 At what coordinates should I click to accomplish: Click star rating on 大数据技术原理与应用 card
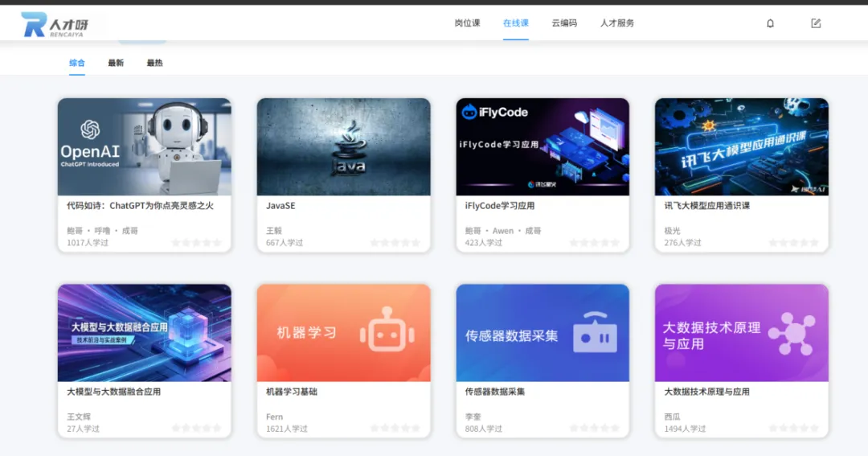[x=794, y=428]
